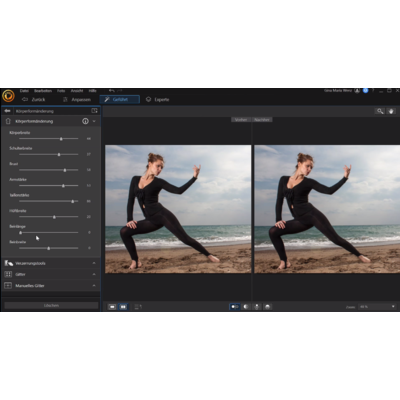400x400 pixels.
Task: Click the Löschen button
Action: pos(51,305)
